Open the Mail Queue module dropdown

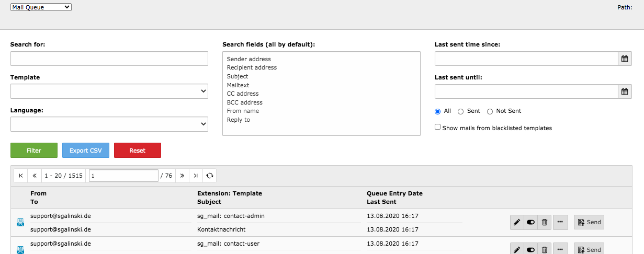pyautogui.click(x=41, y=7)
